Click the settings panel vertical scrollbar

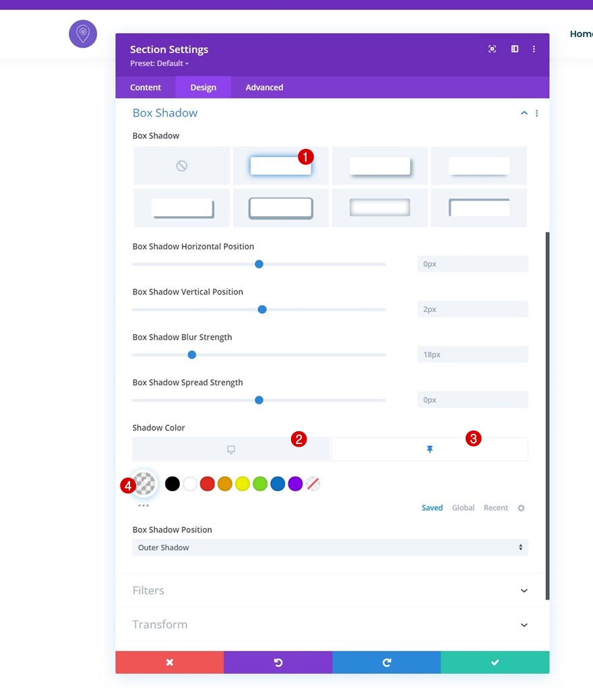point(547,415)
